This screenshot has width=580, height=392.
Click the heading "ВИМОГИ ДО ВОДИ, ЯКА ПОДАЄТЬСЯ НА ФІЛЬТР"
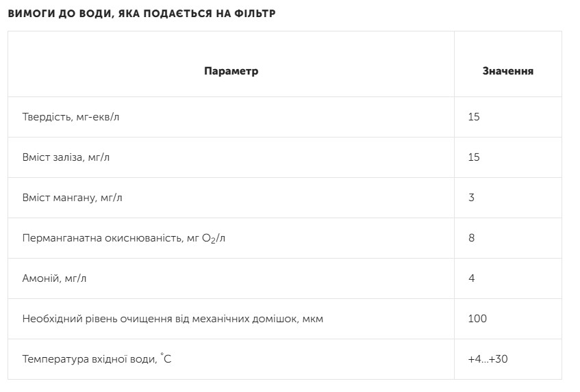(x=142, y=14)
